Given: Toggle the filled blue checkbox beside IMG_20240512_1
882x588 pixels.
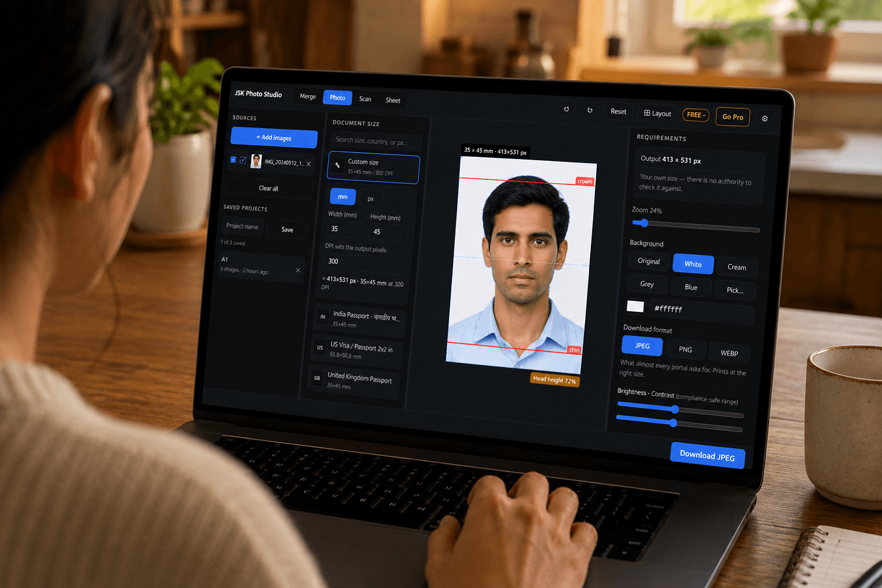Looking at the screenshot, I should click(233, 160).
